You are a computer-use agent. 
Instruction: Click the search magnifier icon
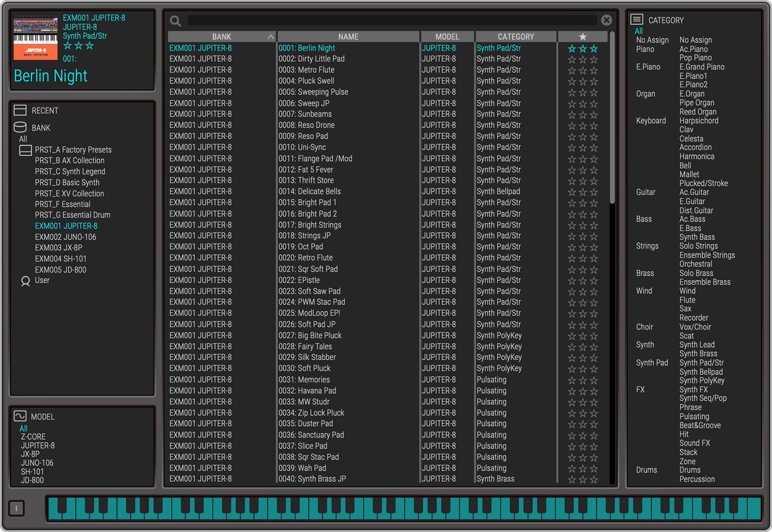coord(175,21)
